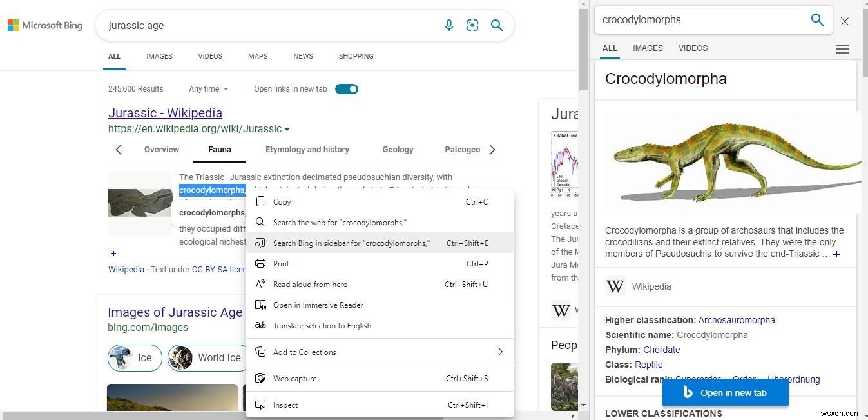Choose Print from the context menu
868x420 pixels.
coord(380,264)
